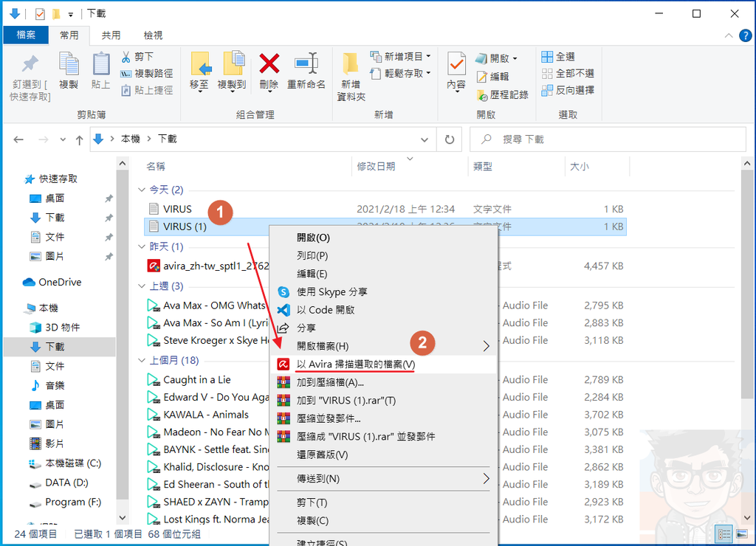Open the recent locations dropdown arrow

point(63,139)
